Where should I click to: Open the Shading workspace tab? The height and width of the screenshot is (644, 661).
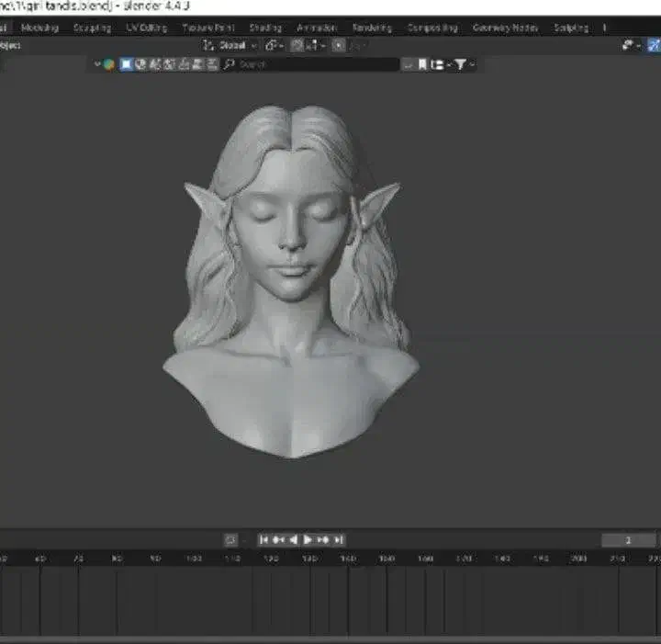point(265,28)
